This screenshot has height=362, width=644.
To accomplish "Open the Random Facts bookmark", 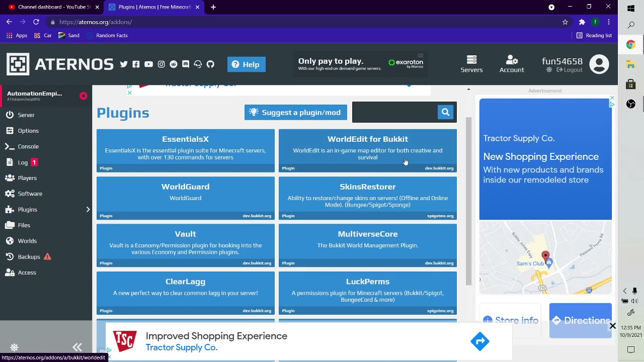I will click(x=107, y=35).
